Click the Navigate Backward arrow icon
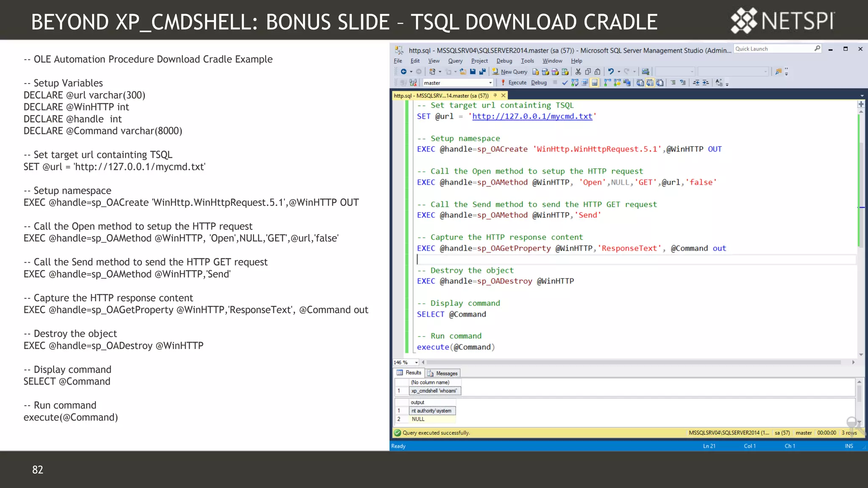 point(403,72)
